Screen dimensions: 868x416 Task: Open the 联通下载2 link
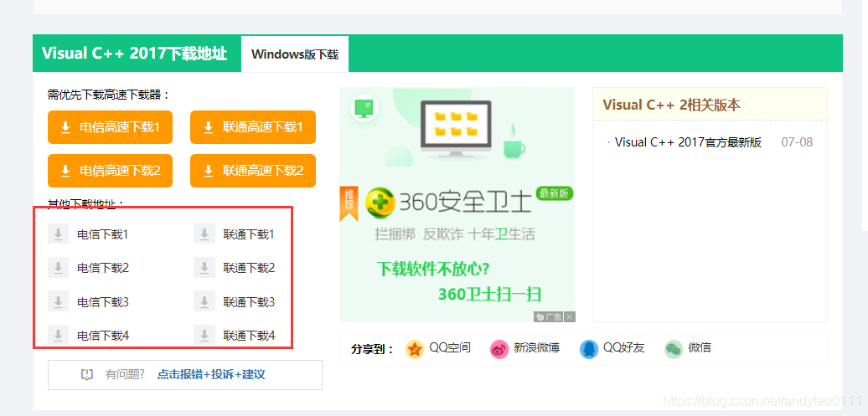[249, 268]
